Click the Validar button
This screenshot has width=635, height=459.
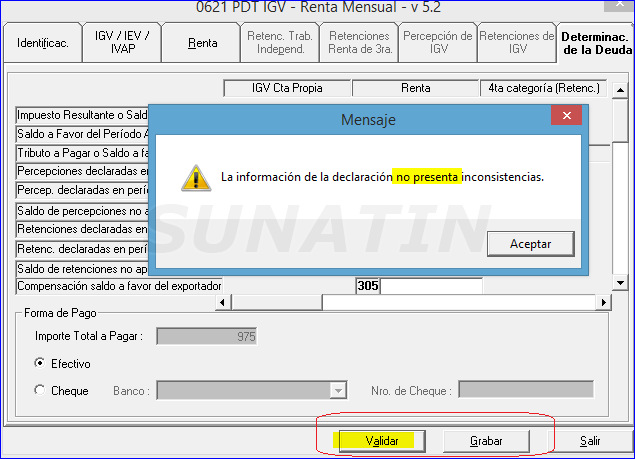point(382,441)
